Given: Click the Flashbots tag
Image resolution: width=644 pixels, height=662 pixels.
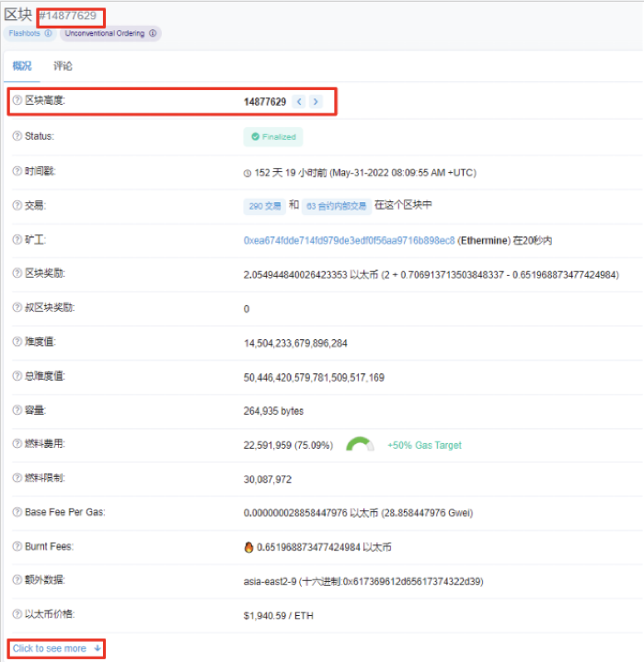Looking at the screenshot, I should 30,33.
